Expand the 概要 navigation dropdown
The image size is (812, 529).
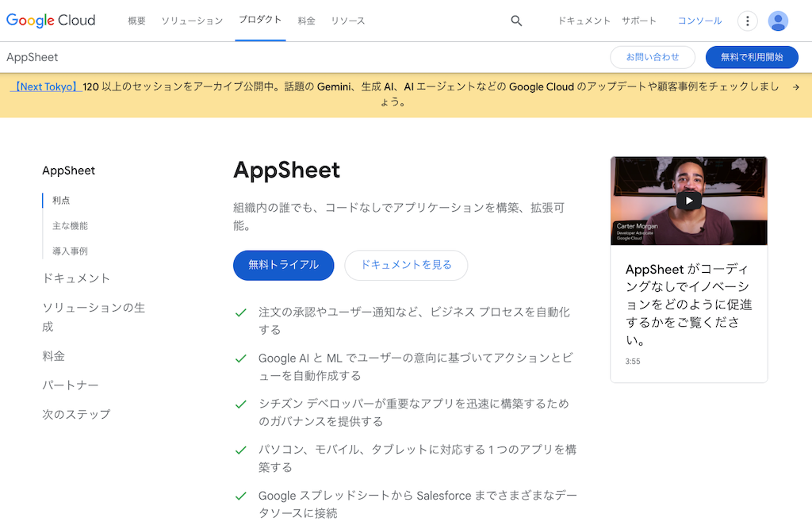(136, 21)
